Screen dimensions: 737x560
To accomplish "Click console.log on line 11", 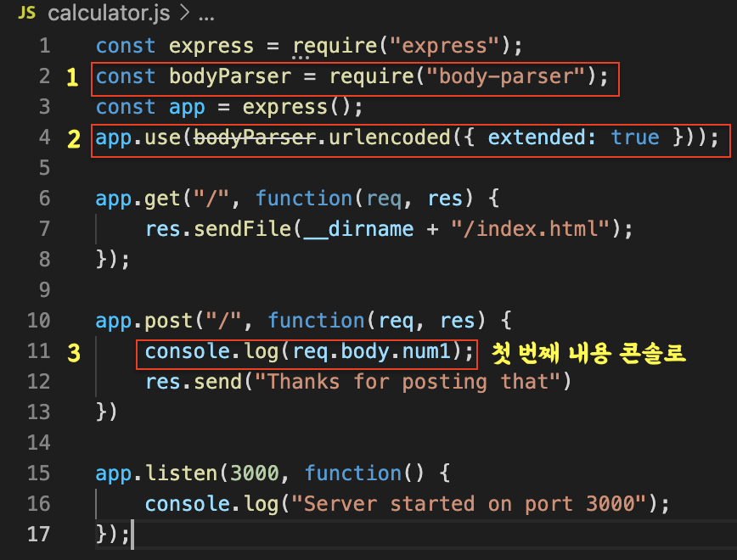I will [x=211, y=351].
